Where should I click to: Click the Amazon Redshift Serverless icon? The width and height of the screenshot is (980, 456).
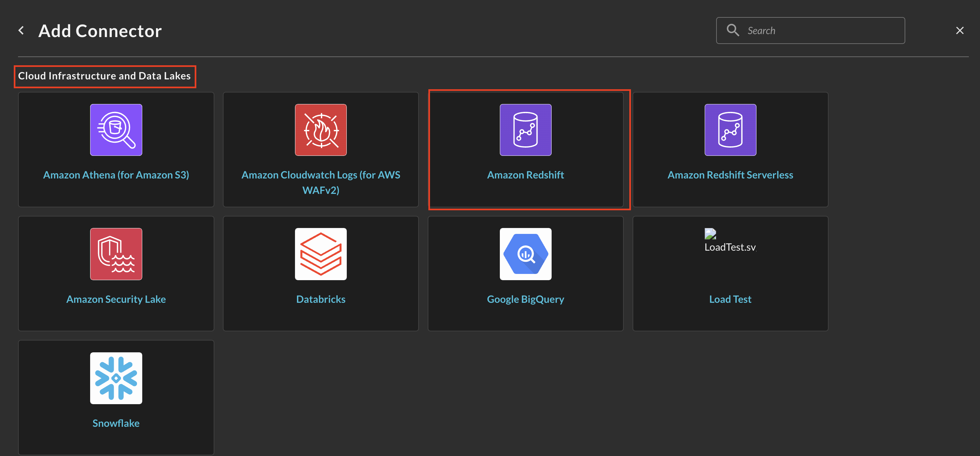pos(730,130)
